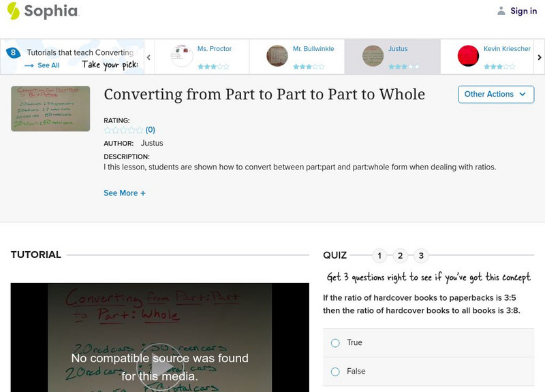Select the quiz question about hardcover books
Viewport: 545px width, 392px height.
click(x=422, y=304)
